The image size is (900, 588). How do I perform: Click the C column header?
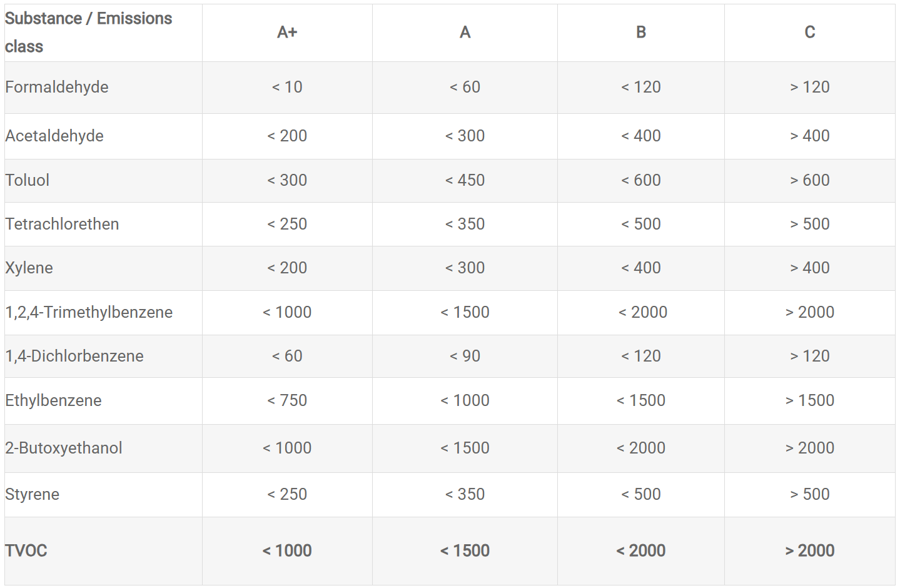(810, 32)
